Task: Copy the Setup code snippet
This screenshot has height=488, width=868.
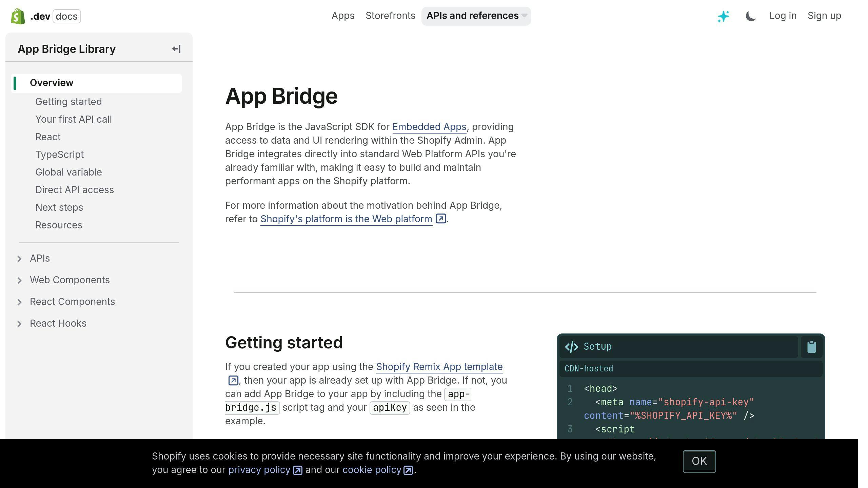Action: (x=811, y=347)
